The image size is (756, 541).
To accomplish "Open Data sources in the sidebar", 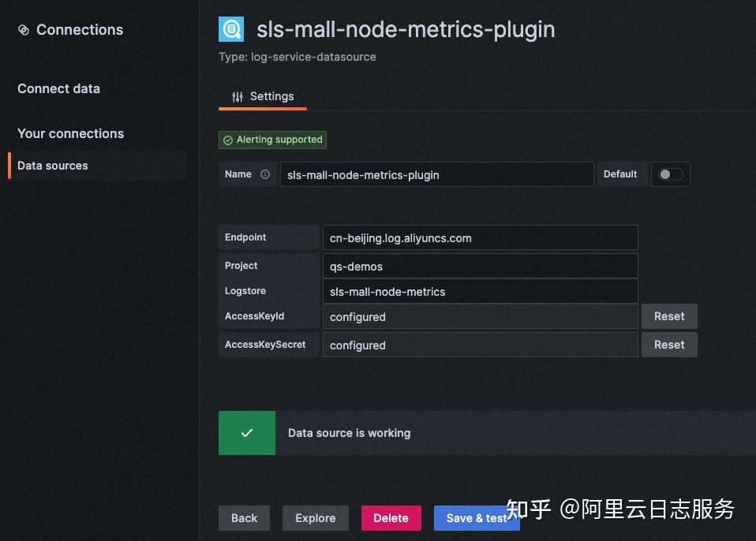I will 52,166.
